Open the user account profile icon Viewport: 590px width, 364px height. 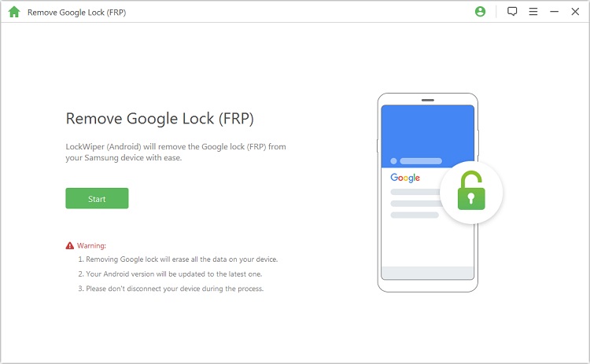click(x=481, y=12)
